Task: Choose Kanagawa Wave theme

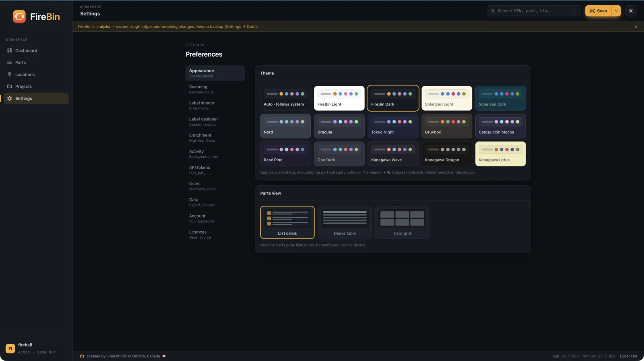Action: (393, 154)
